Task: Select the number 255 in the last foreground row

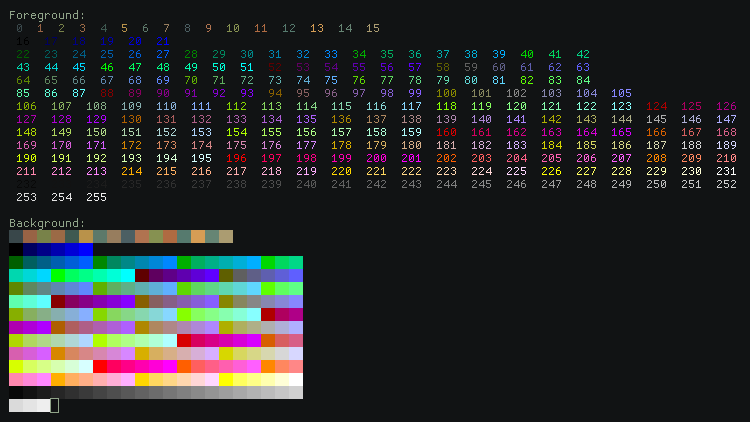Action: (96, 198)
